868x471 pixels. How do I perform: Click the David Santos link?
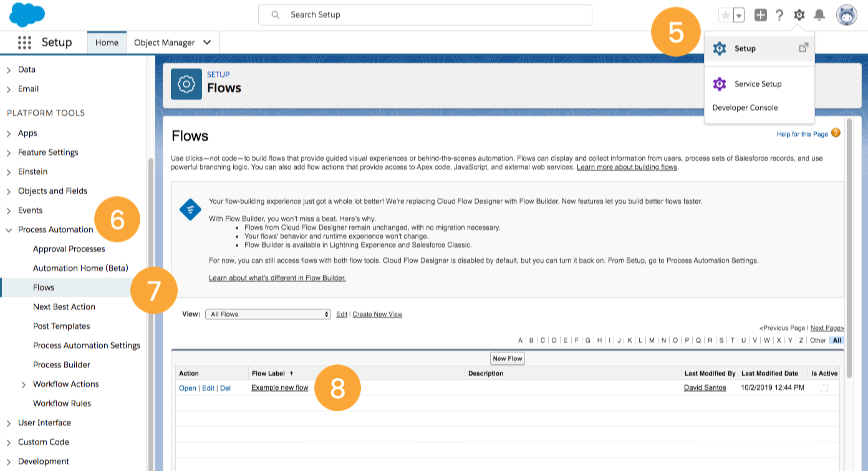(705, 388)
